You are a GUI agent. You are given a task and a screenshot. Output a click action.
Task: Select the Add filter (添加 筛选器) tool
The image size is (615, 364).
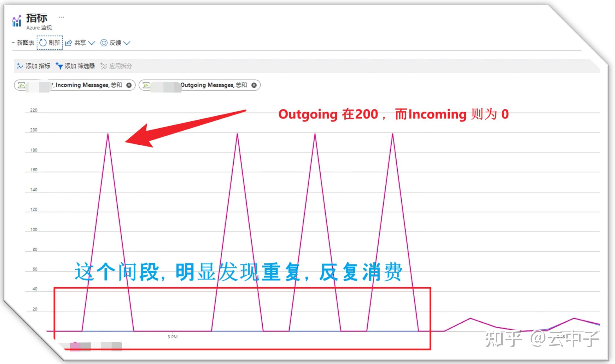click(x=59, y=66)
